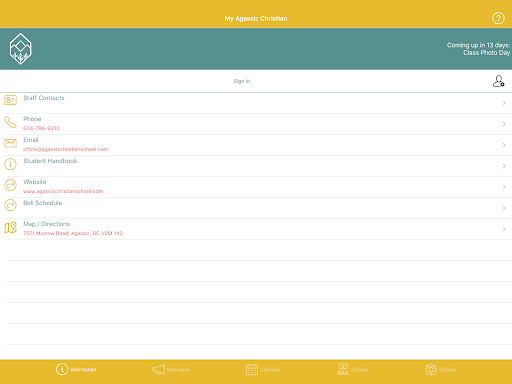Viewport: 512px width, 384px height.
Task: Click the My Agassiz Christian title
Action: point(256,18)
